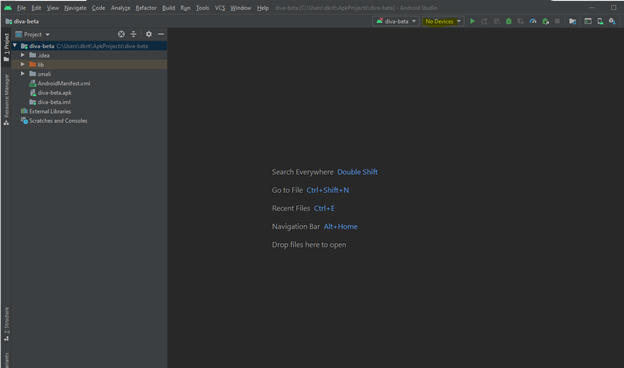Open the Navigate menu

[75, 8]
